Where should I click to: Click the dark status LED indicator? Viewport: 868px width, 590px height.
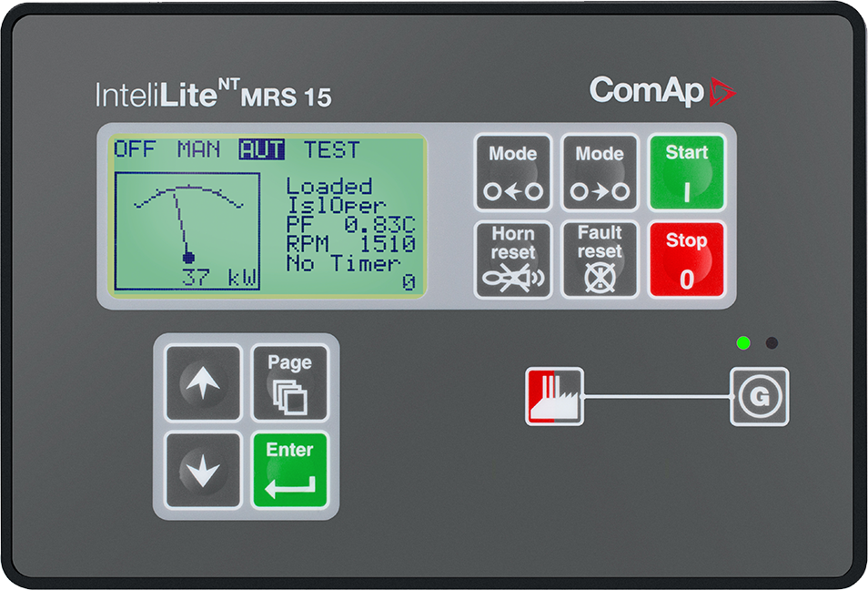[772, 344]
